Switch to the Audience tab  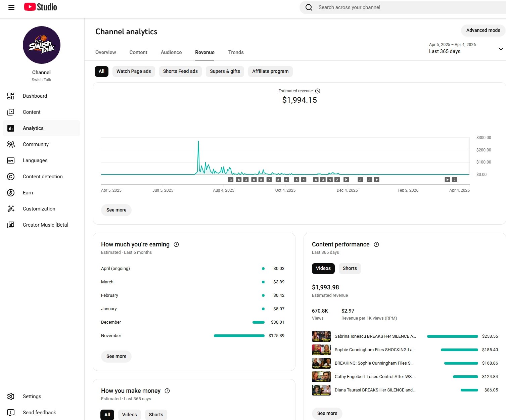pyautogui.click(x=171, y=52)
